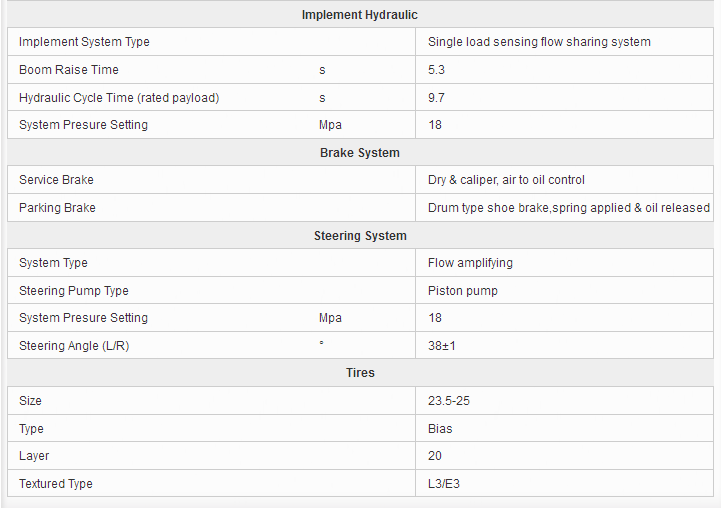This screenshot has width=721, height=508.
Task: Click the Brake System section header
Action: (360, 153)
